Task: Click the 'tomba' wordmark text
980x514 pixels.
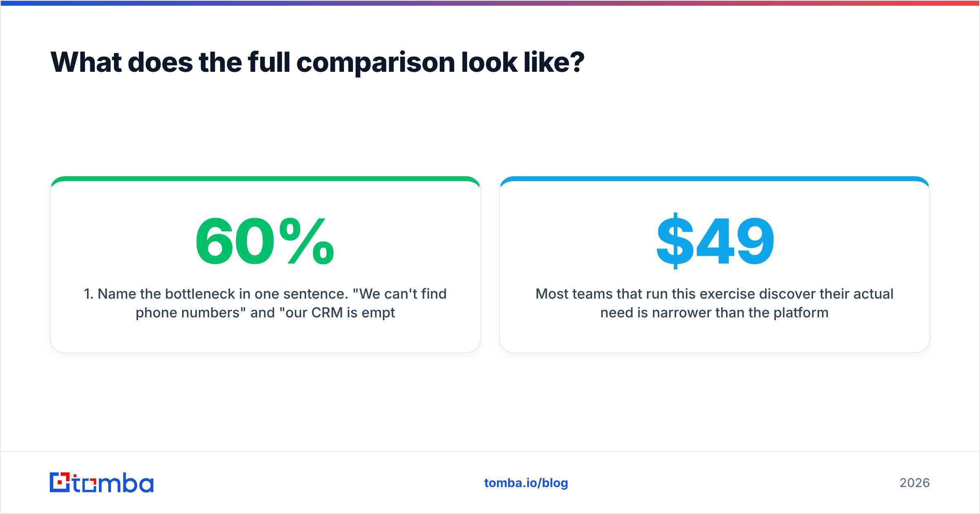Action: pyautogui.click(x=113, y=483)
